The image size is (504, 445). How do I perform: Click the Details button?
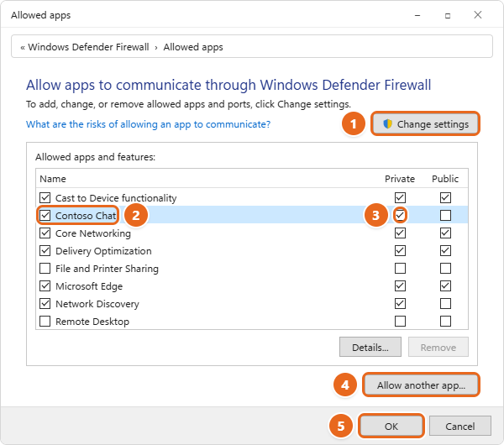[370, 347]
